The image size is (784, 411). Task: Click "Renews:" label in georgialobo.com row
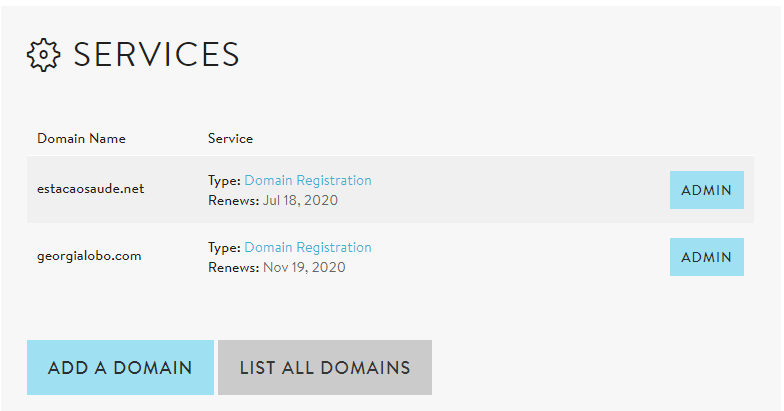click(x=233, y=267)
